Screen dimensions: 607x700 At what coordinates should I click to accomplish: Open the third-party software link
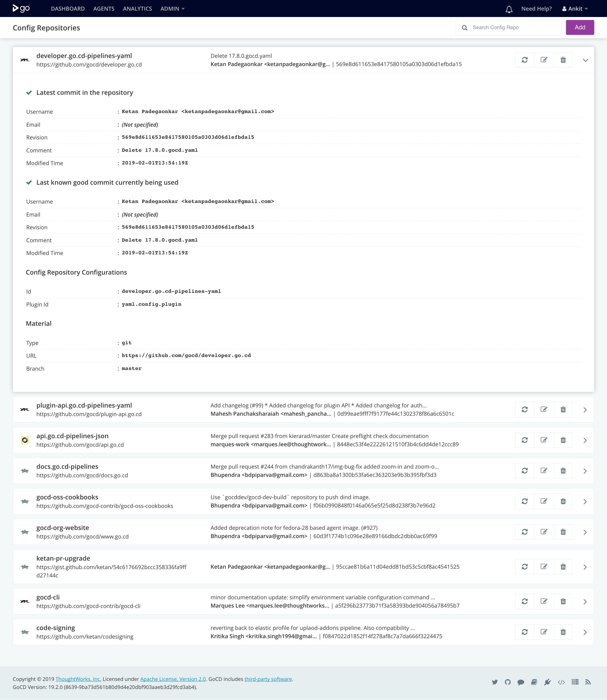point(268,679)
